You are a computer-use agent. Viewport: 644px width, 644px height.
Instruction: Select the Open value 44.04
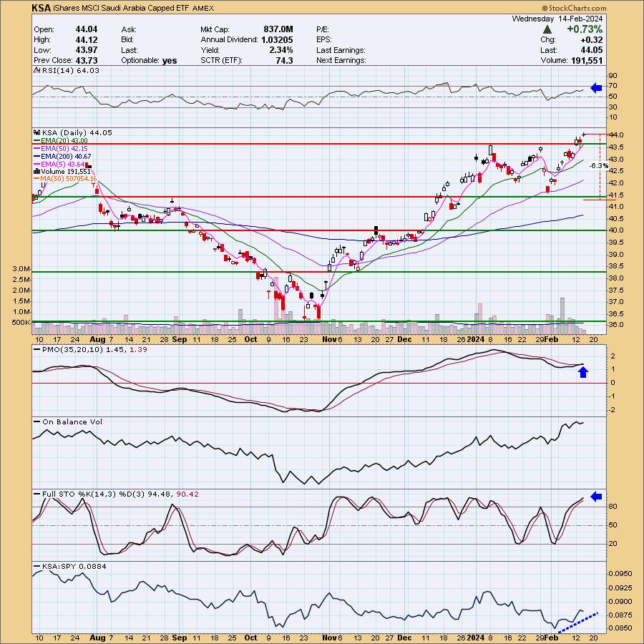click(x=87, y=29)
